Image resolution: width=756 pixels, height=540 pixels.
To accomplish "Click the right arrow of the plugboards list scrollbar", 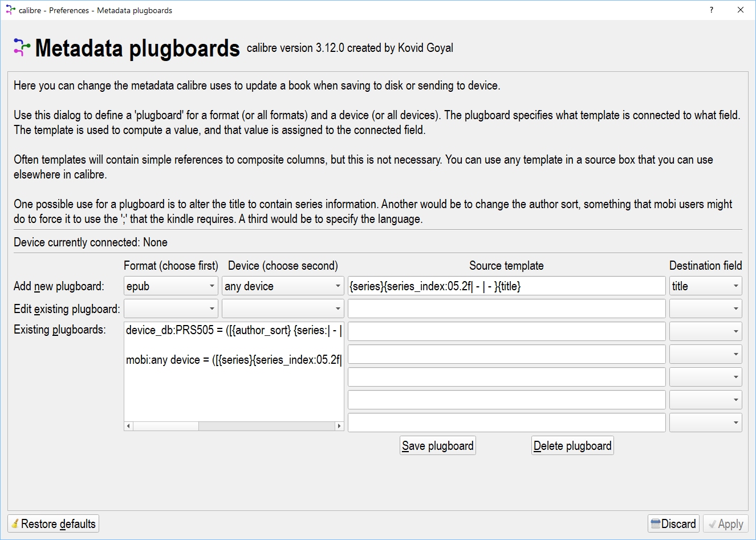I will click(339, 426).
